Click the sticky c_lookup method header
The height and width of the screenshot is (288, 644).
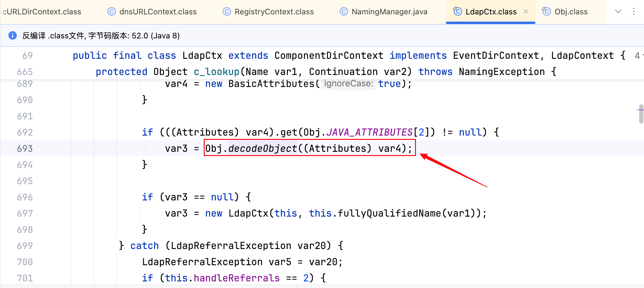coord(216,72)
